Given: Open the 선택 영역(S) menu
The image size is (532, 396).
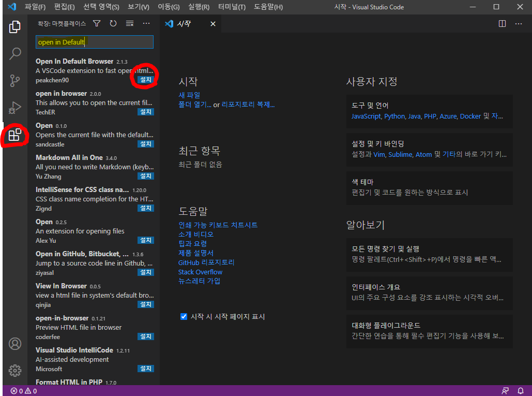Looking at the screenshot, I should pyautogui.click(x=101, y=7).
